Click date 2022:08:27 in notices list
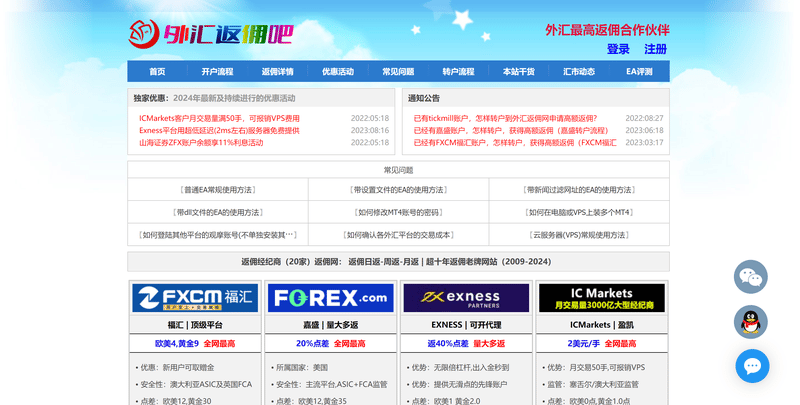The width and height of the screenshot is (800, 405). (644, 118)
